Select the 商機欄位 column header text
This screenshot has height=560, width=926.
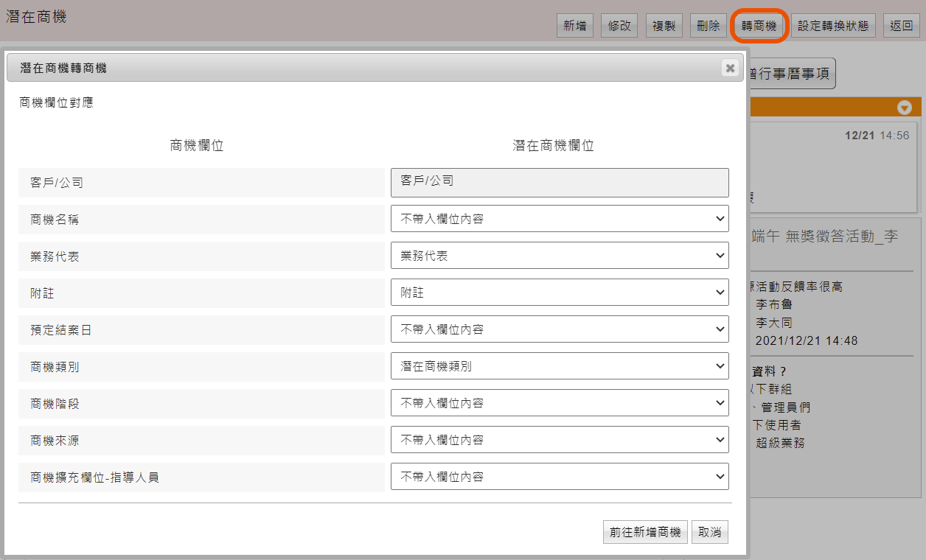click(197, 146)
